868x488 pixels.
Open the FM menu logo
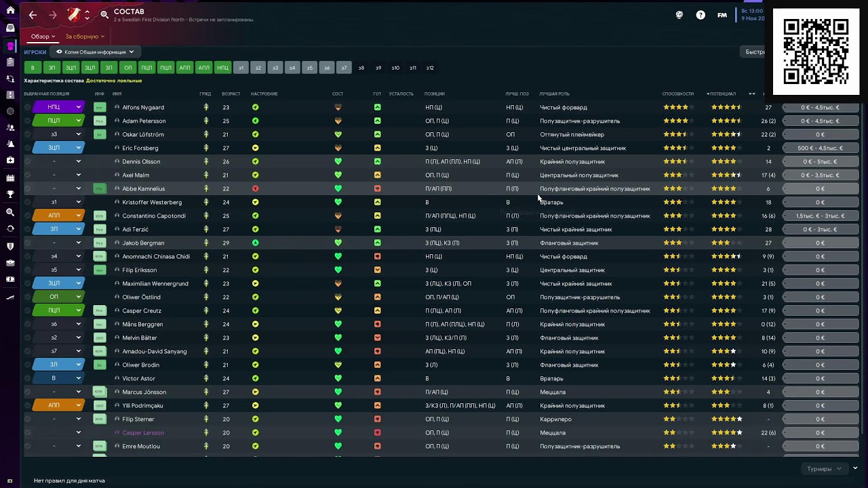tap(722, 15)
